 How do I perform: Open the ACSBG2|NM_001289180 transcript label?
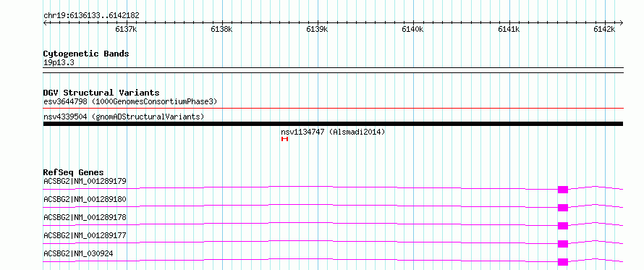click(x=85, y=199)
